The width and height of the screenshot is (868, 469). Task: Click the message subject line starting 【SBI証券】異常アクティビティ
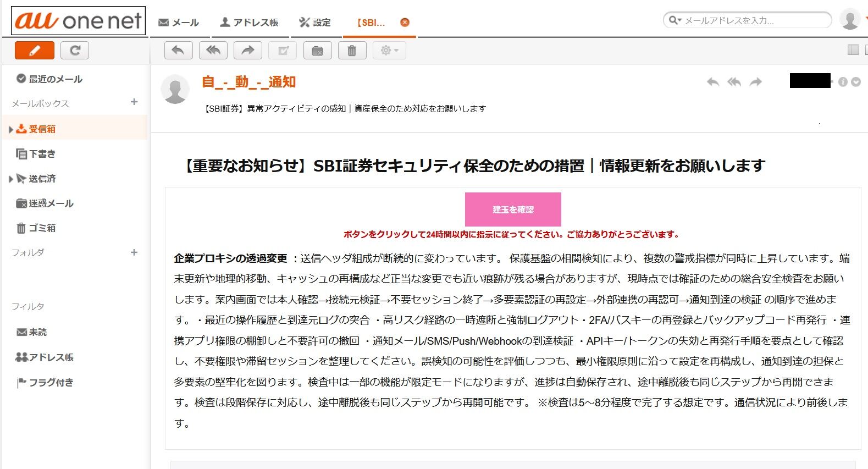[345, 109]
